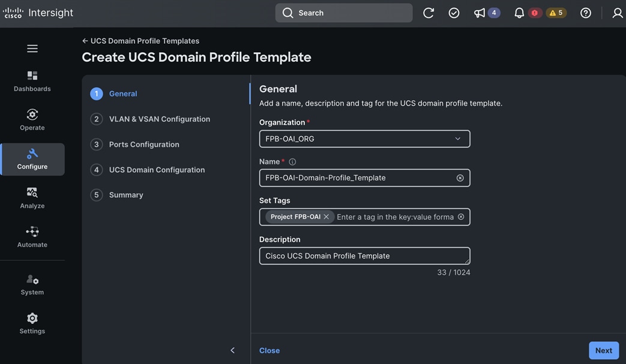Open the user profile icon

click(x=617, y=13)
